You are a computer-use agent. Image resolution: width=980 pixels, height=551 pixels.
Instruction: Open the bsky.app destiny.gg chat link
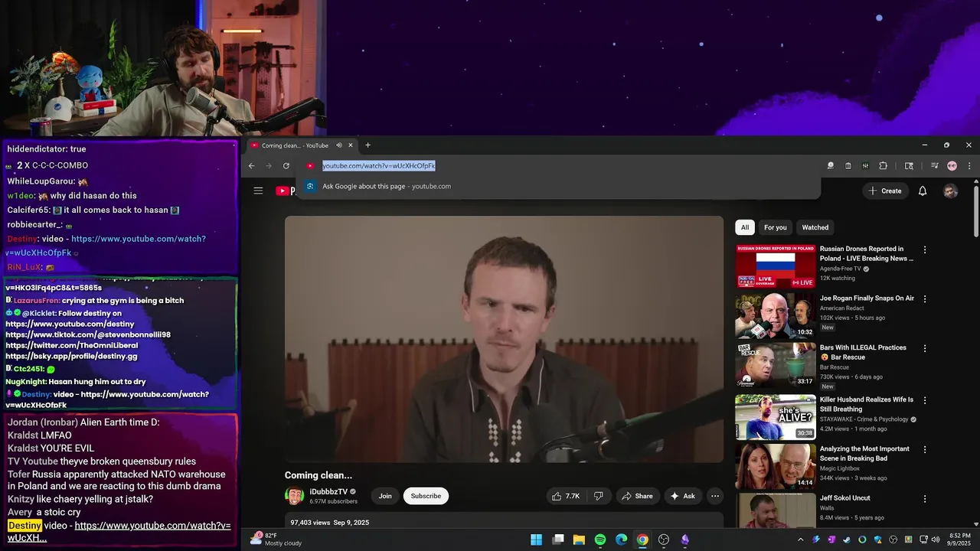point(71,356)
